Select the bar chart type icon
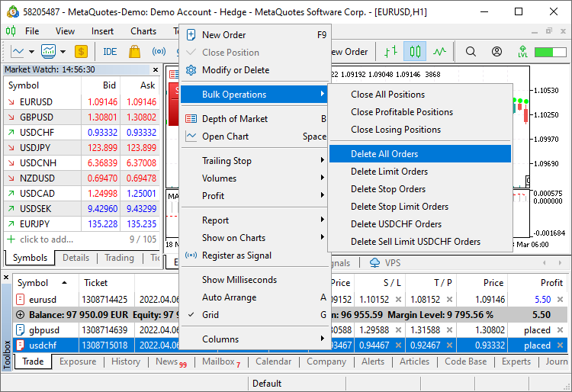 [x=390, y=51]
